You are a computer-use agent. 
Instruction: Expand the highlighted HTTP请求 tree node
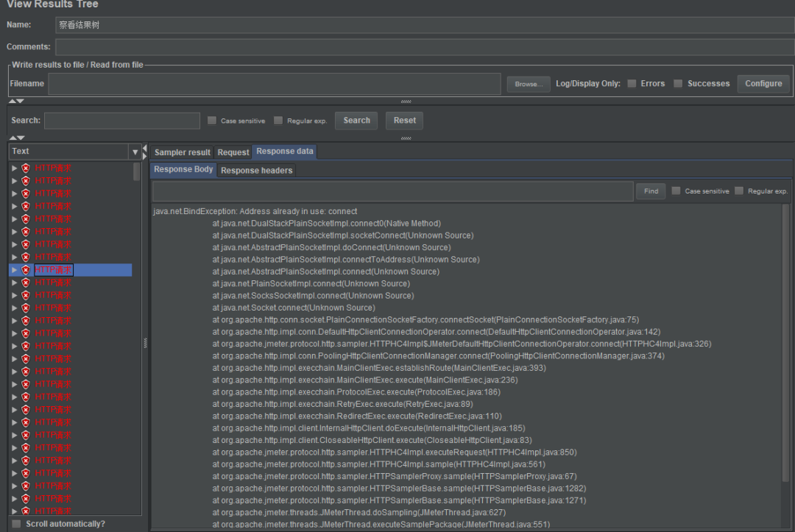pyautogui.click(x=14, y=270)
